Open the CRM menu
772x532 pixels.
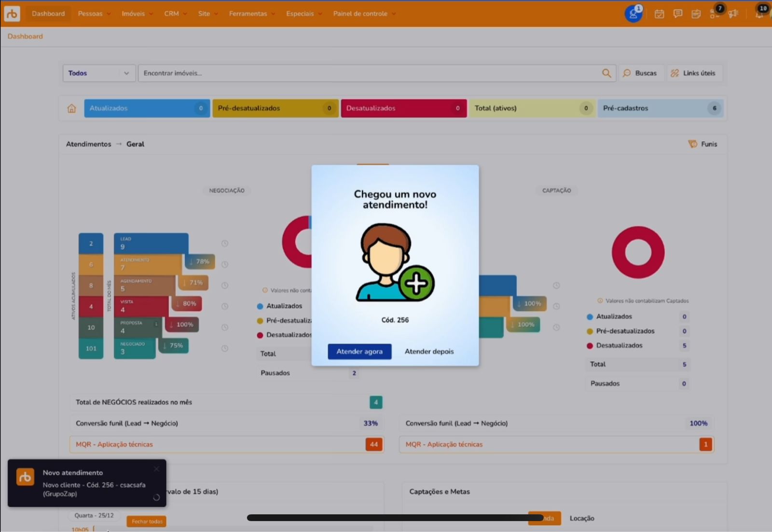pos(175,14)
